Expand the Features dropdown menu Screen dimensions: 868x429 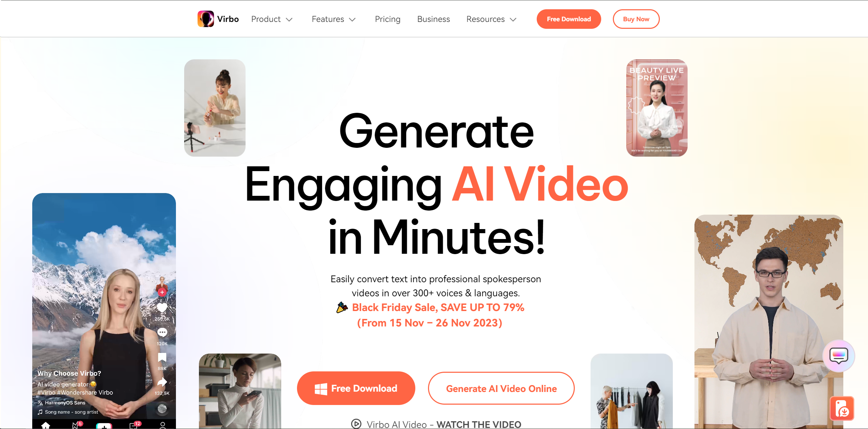click(x=333, y=19)
